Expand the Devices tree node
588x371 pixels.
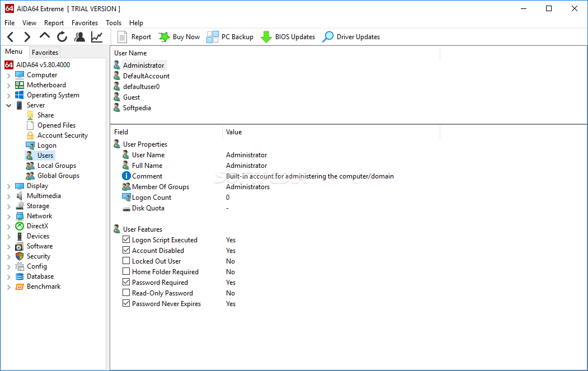(8, 237)
